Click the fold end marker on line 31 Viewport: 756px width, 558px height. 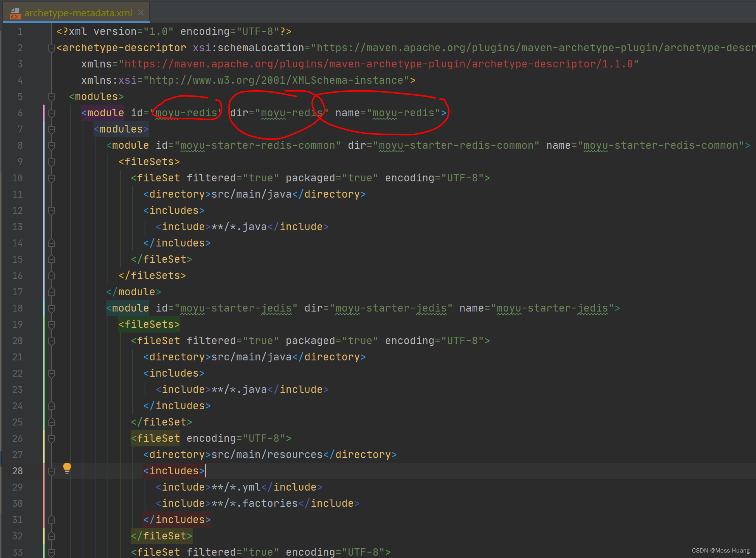[x=51, y=520]
